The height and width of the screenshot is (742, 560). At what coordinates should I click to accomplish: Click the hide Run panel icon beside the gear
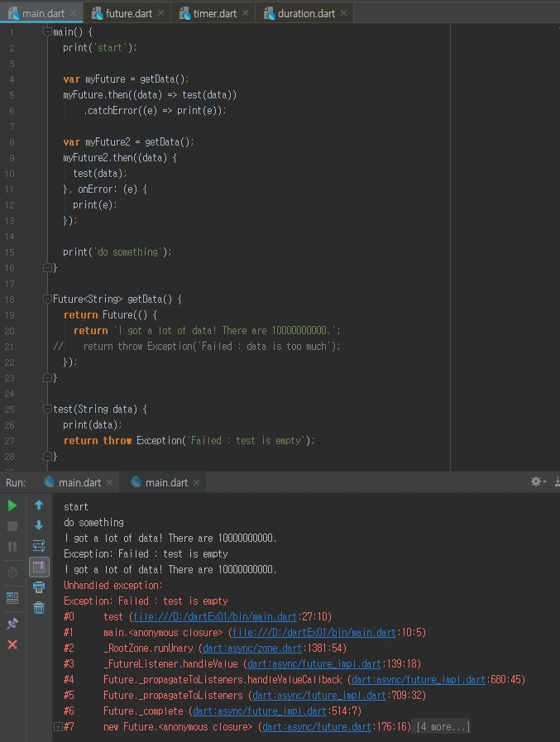[x=558, y=481]
